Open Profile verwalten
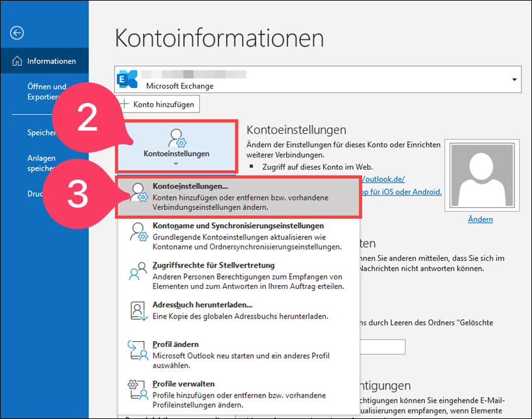Screen dimensions: 532x419 pyautogui.click(x=239, y=395)
